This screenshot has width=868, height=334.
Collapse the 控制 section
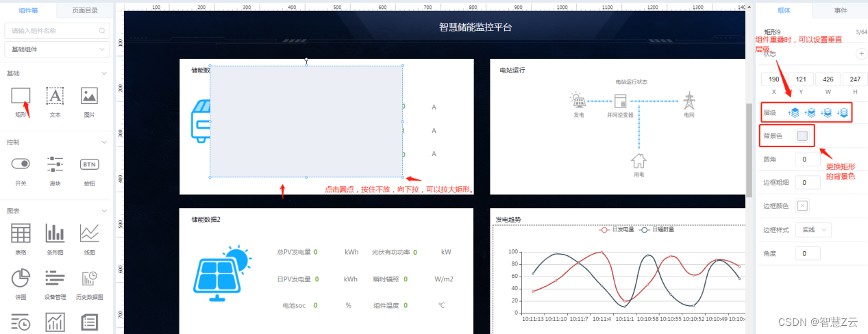(104, 142)
